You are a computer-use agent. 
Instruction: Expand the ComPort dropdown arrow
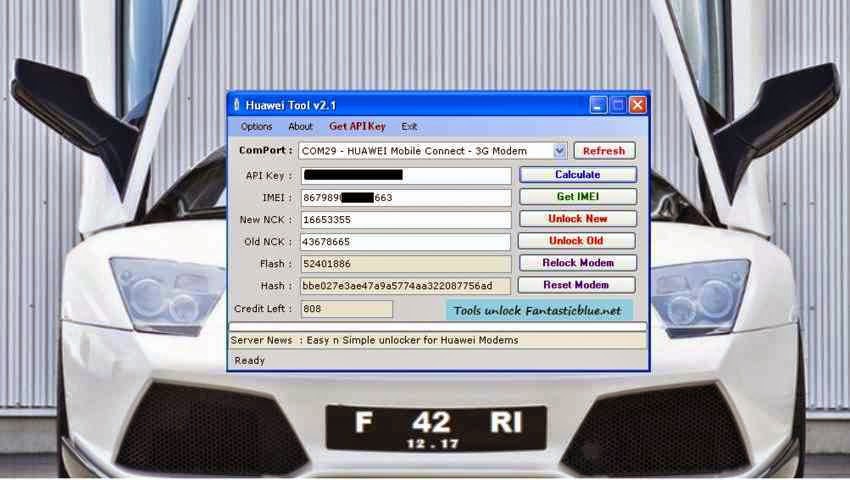tap(559, 151)
